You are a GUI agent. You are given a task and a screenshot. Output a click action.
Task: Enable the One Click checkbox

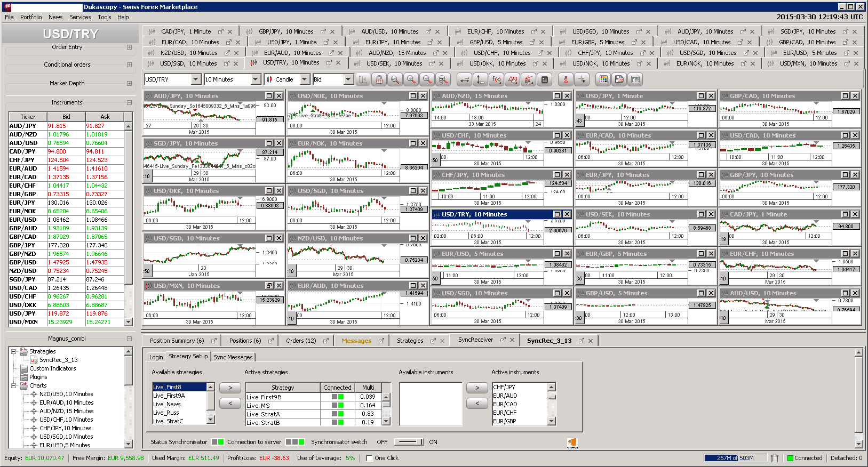point(369,458)
